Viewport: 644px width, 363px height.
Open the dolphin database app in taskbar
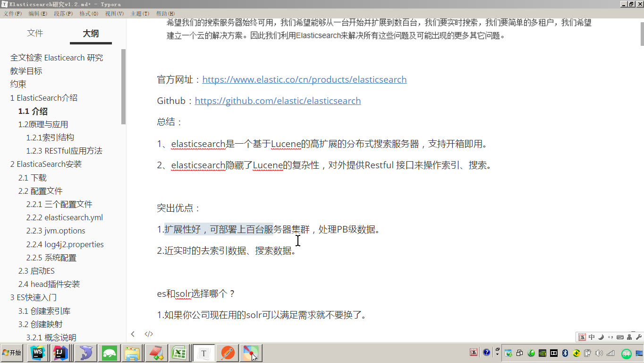(85, 353)
